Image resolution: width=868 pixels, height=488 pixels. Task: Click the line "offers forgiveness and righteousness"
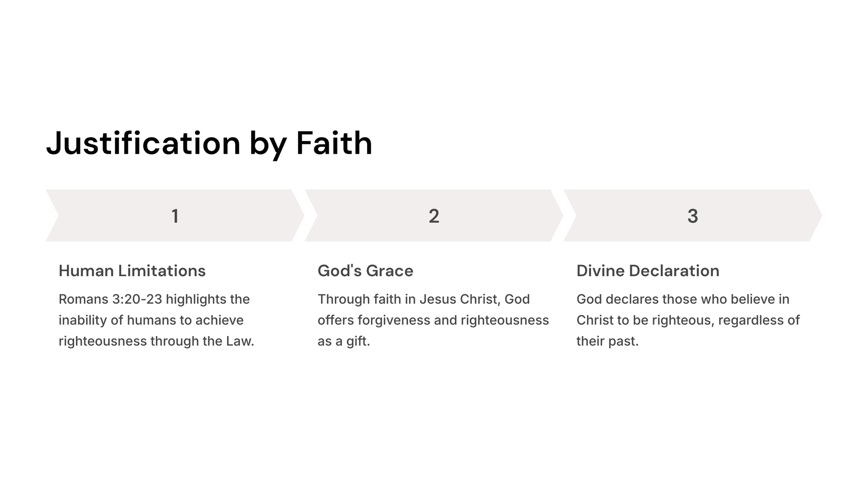(433, 320)
